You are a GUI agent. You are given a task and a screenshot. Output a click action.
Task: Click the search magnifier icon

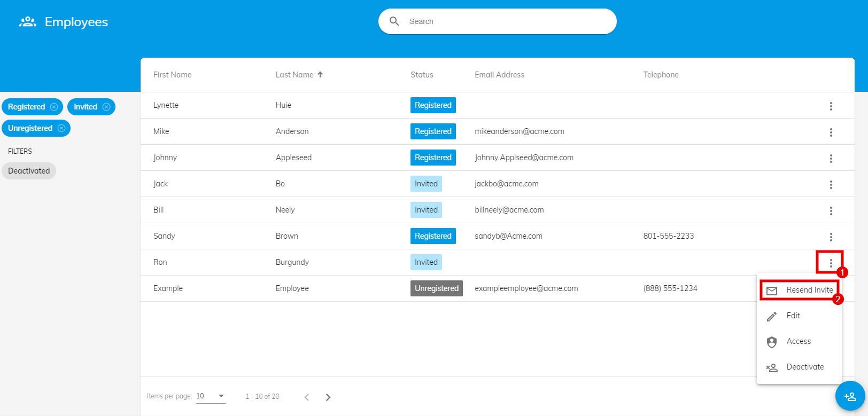coord(394,21)
